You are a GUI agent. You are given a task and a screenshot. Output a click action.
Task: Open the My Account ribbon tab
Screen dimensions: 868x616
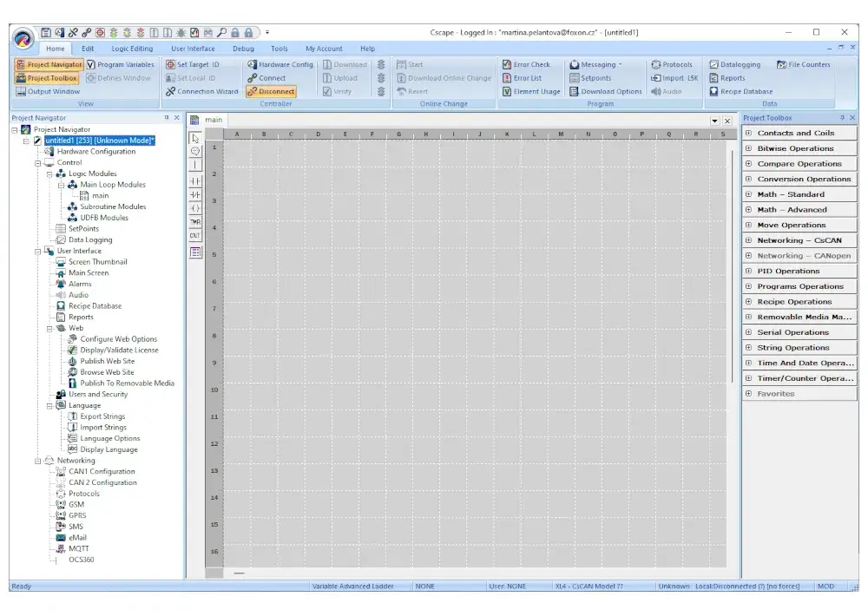[324, 49]
